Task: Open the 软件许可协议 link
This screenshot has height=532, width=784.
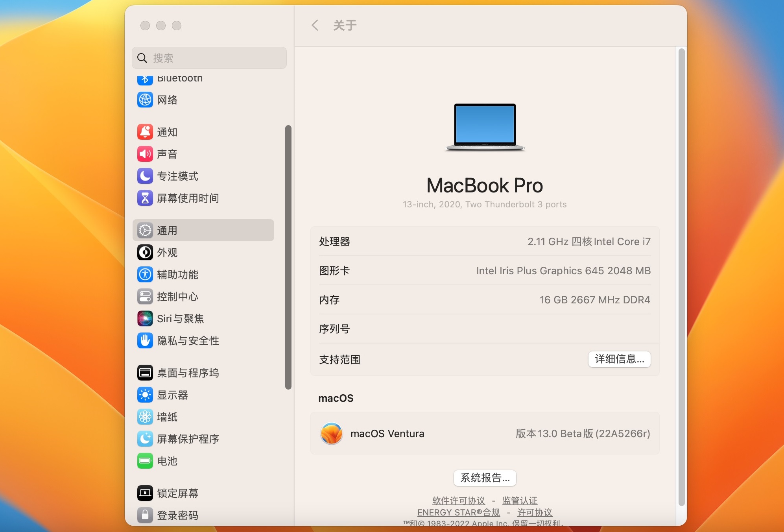Action: [x=458, y=501]
